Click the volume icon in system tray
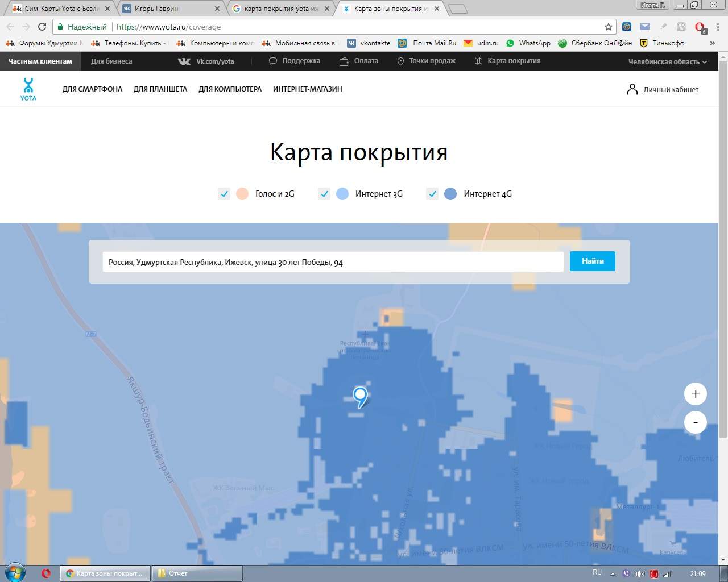 [640, 573]
